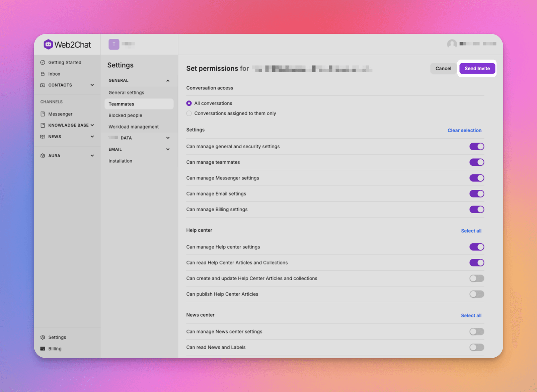The height and width of the screenshot is (392, 537).
Task: Open General settings menu item
Action: click(139, 92)
